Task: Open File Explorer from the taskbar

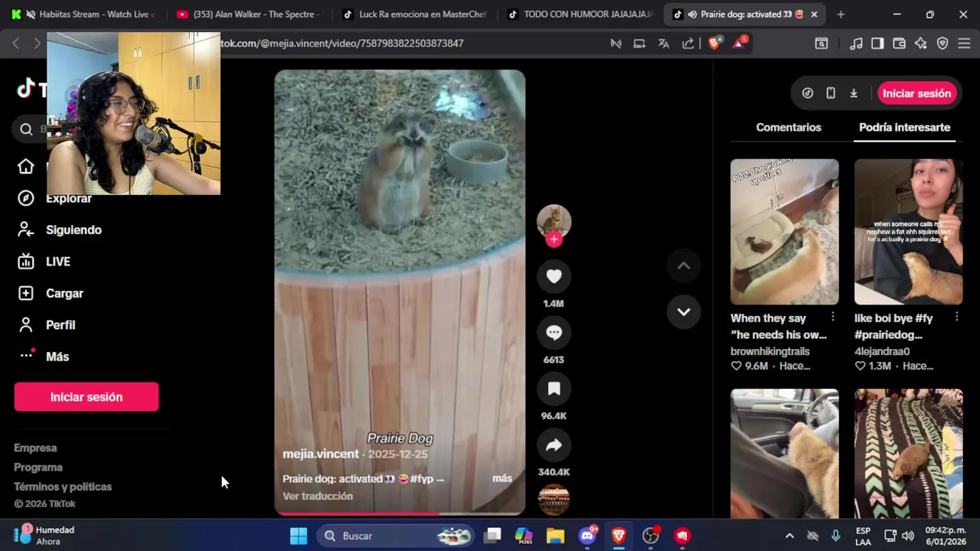Action: tap(555, 536)
